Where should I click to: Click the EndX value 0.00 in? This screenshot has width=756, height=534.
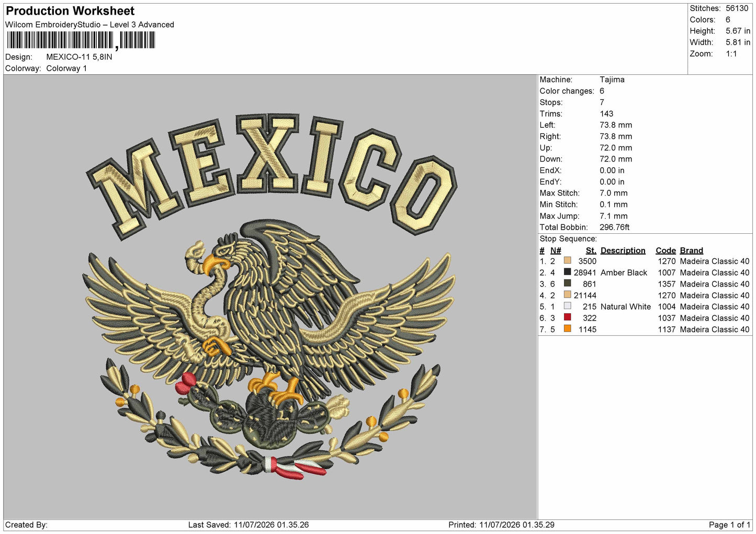(x=612, y=171)
